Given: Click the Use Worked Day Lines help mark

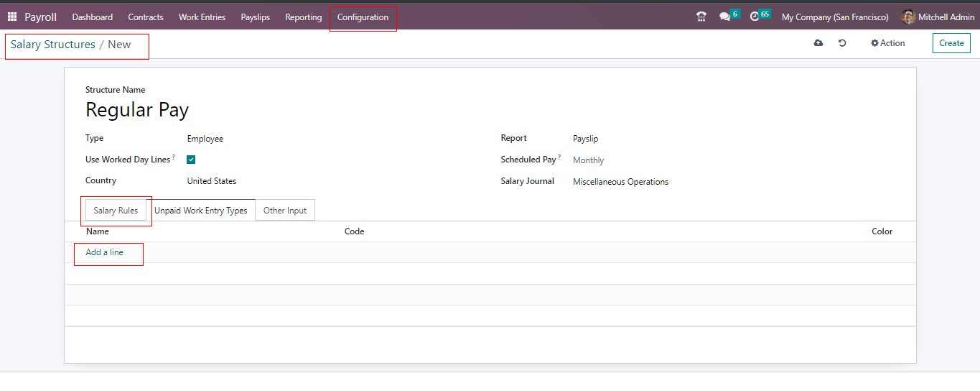Looking at the screenshot, I should (x=174, y=157).
